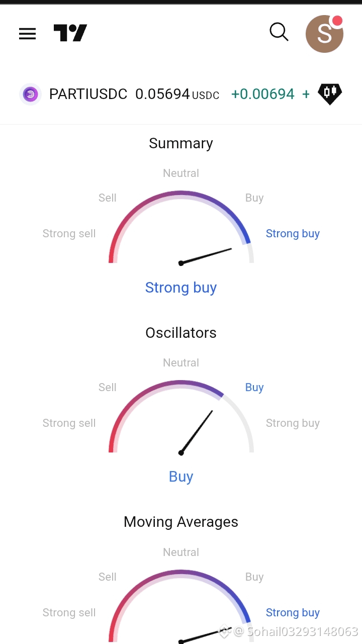The width and height of the screenshot is (362, 644).
Task: Open the search magnifier
Action: (x=279, y=32)
